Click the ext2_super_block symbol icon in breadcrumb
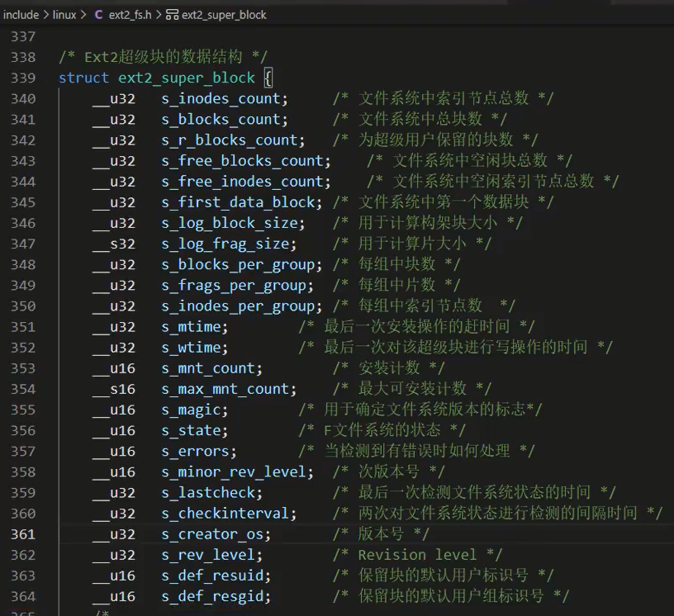Image resolution: width=674 pixels, height=616 pixels. (x=173, y=14)
